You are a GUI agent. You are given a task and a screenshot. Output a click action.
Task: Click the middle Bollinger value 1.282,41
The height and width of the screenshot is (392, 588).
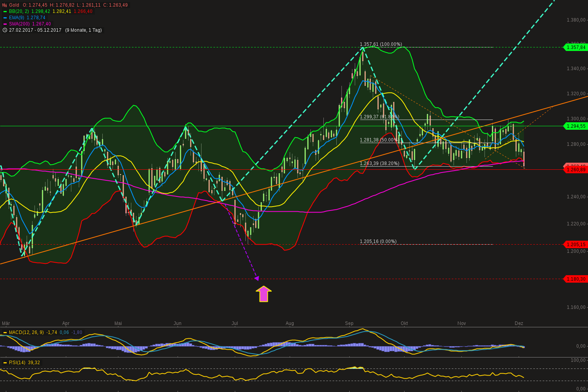click(62, 11)
